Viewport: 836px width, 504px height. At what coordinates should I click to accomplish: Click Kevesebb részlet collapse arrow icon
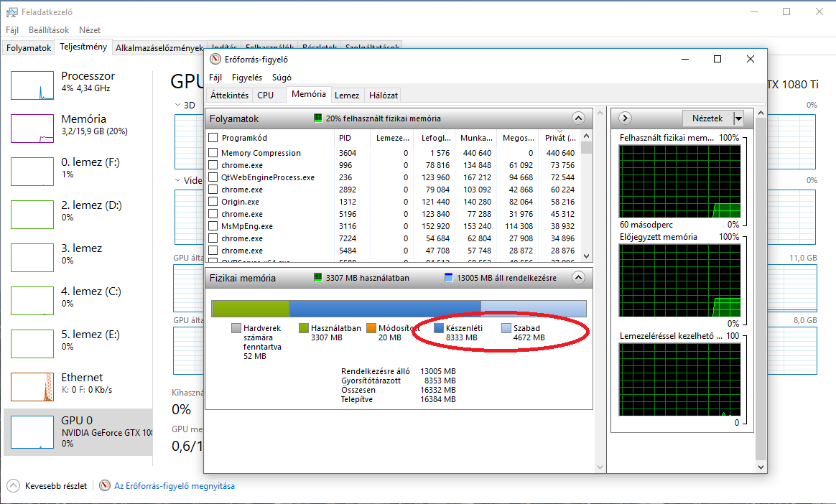coord(14,486)
